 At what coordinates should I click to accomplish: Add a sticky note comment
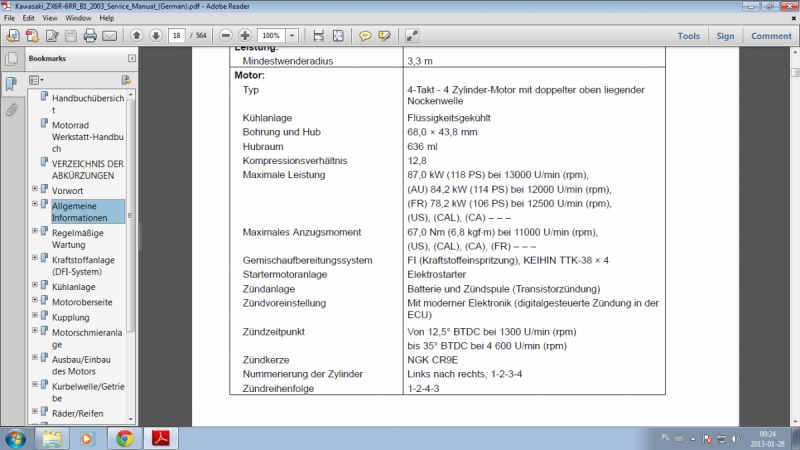365,36
